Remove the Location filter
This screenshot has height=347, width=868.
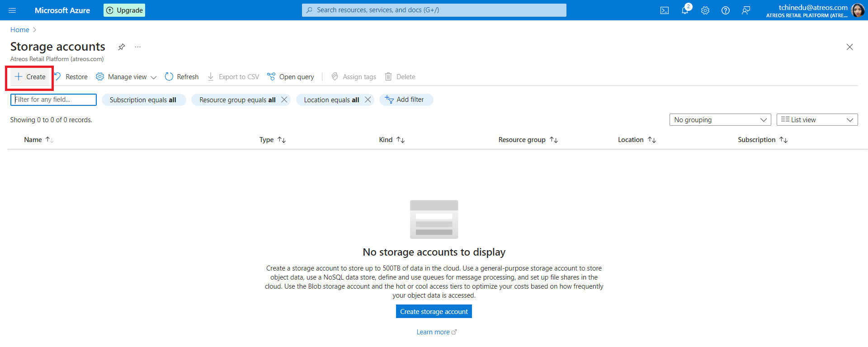point(368,100)
